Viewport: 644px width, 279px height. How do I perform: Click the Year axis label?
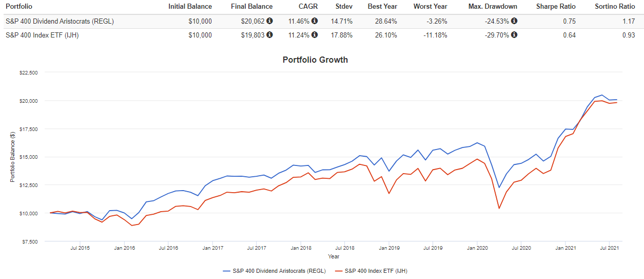click(334, 256)
